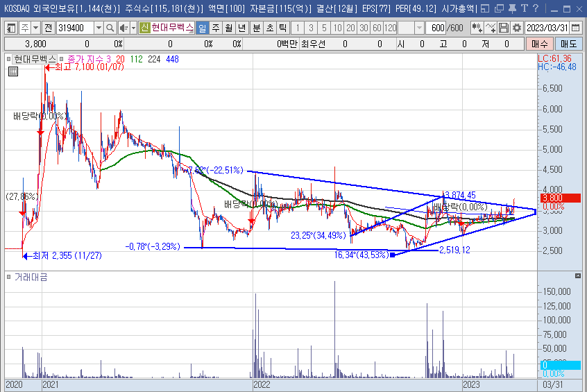Click the data grid table icon on chart

click(x=13, y=71)
